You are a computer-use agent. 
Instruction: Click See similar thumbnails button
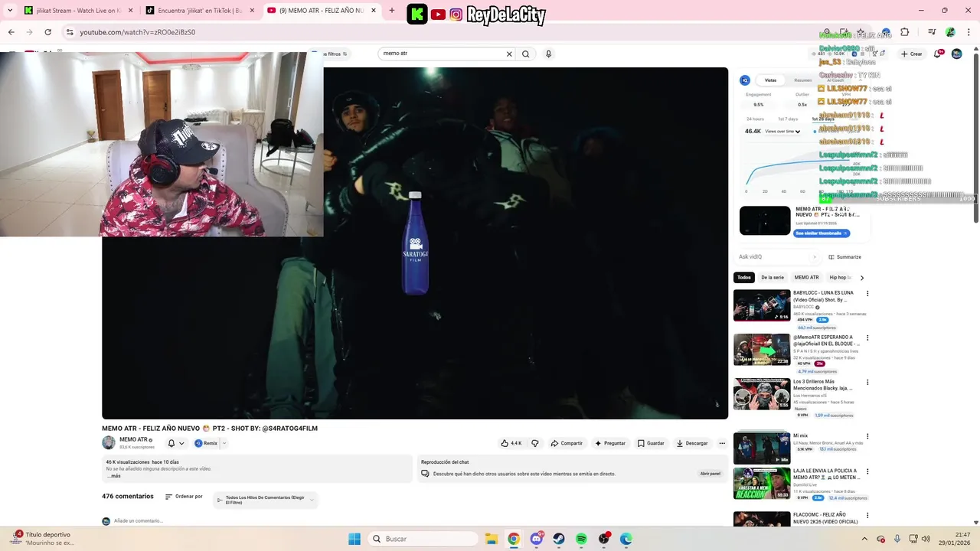click(x=822, y=233)
